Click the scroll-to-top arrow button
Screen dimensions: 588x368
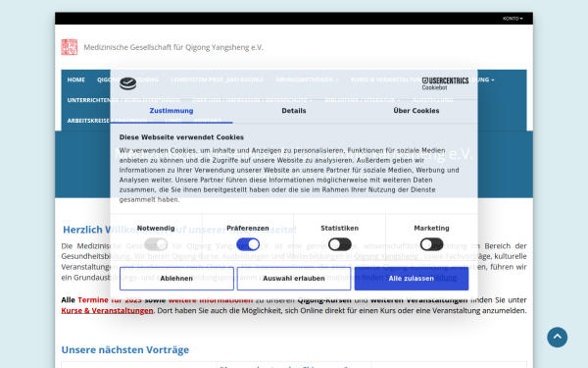pyautogui.click(x=557, y=337)
